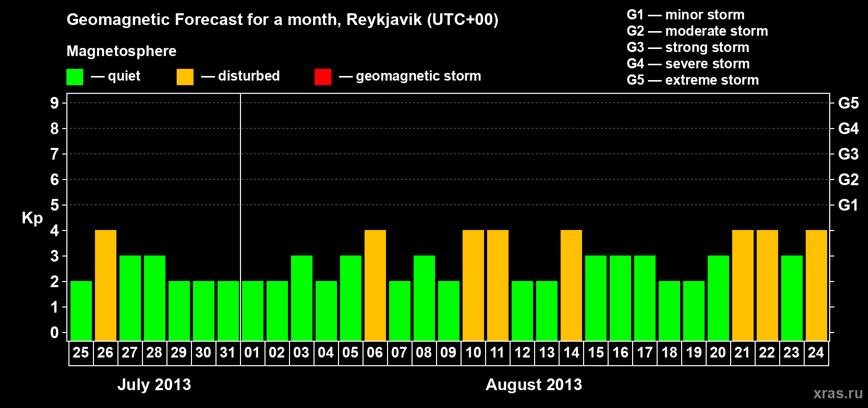Click the date cell '23' on the axis
This screenshot has width=868, height=408.
[791, 353]
